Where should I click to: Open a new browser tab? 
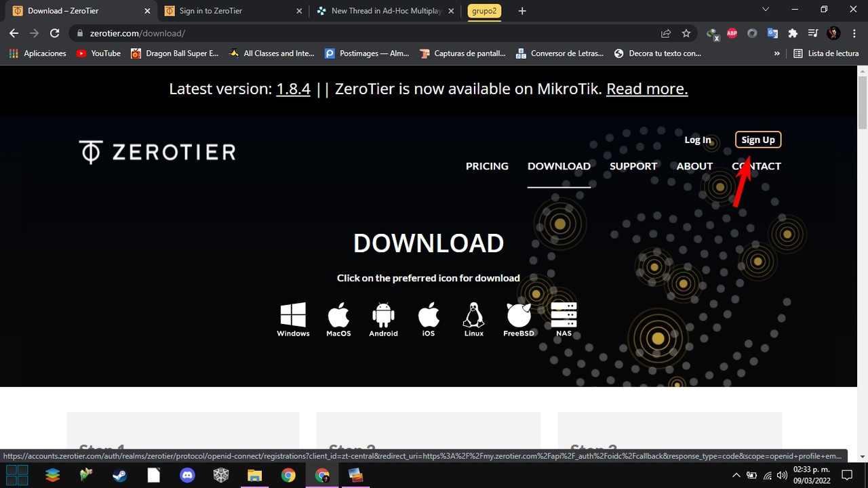pos(521,11)
